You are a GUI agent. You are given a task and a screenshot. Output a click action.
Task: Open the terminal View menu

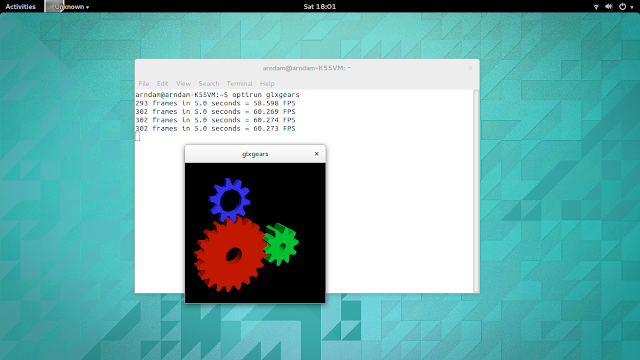click(x=183, y=83)
